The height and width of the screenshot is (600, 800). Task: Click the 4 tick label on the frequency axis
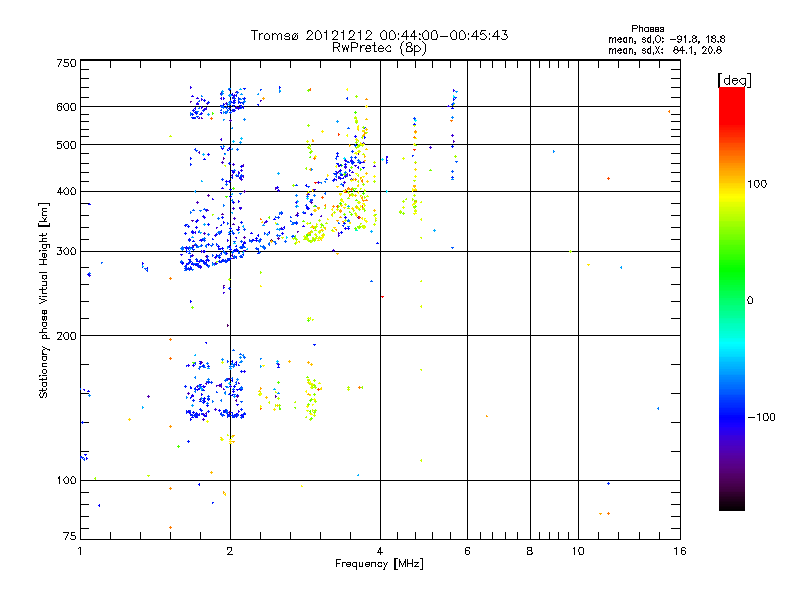coord(380,551)
